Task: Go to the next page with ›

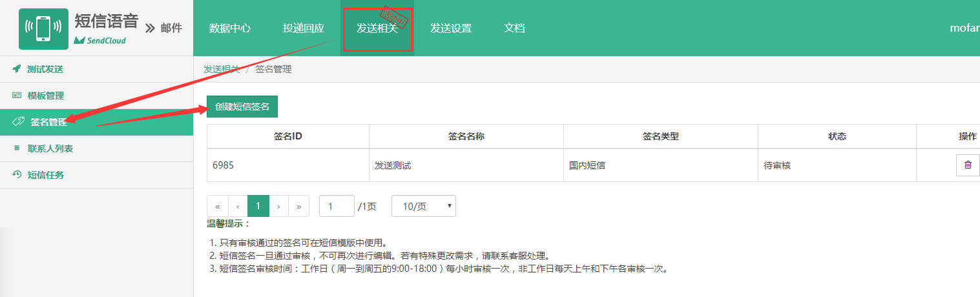Action: pyautogui.click(x=278, y=206)
